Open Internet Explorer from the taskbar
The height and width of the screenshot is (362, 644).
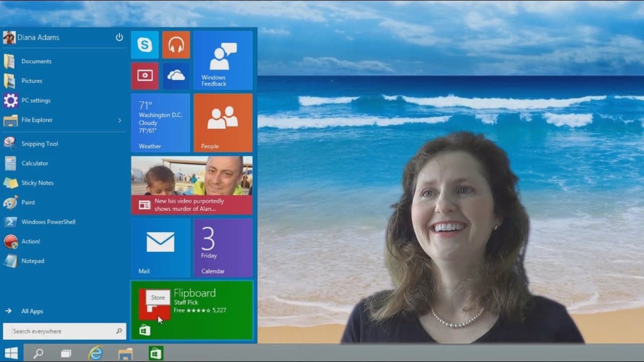click(x=96, y=353)
